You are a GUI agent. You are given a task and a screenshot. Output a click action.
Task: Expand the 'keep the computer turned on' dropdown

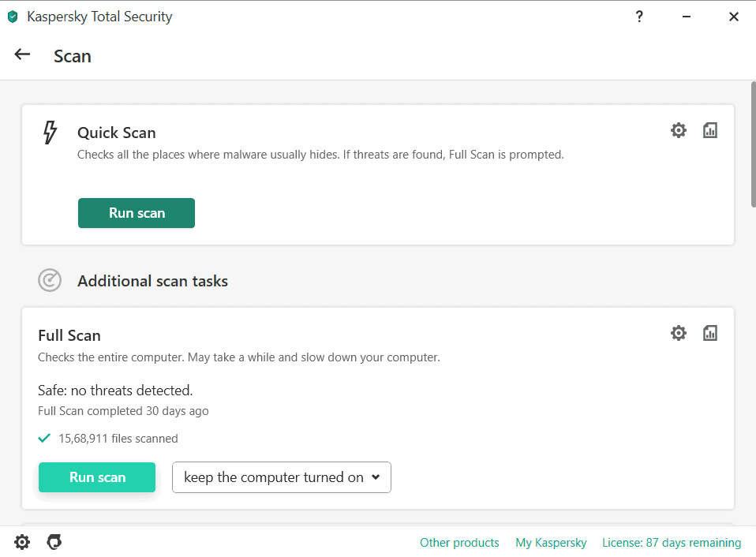[282, 477]
